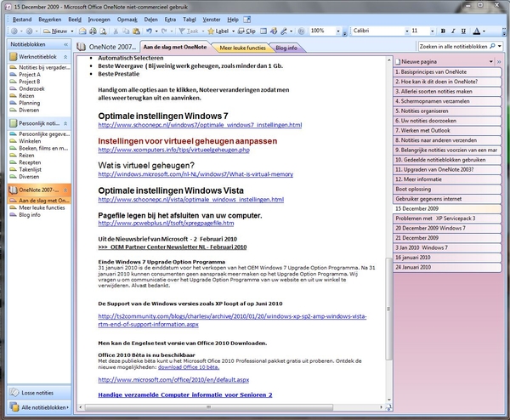Screen dimensions: 510x420
Task: Open the Extra menu
Action: [x=170, y=20]
